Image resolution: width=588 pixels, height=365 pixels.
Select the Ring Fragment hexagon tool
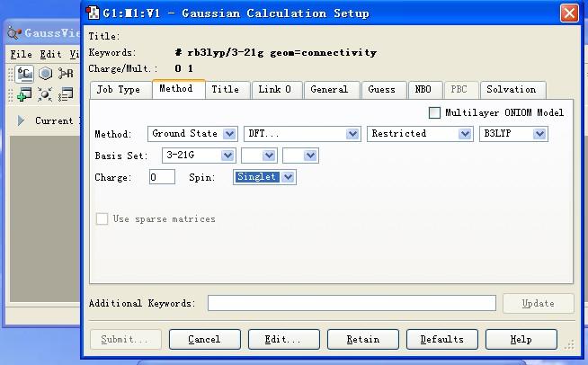[x=45, y=74]
